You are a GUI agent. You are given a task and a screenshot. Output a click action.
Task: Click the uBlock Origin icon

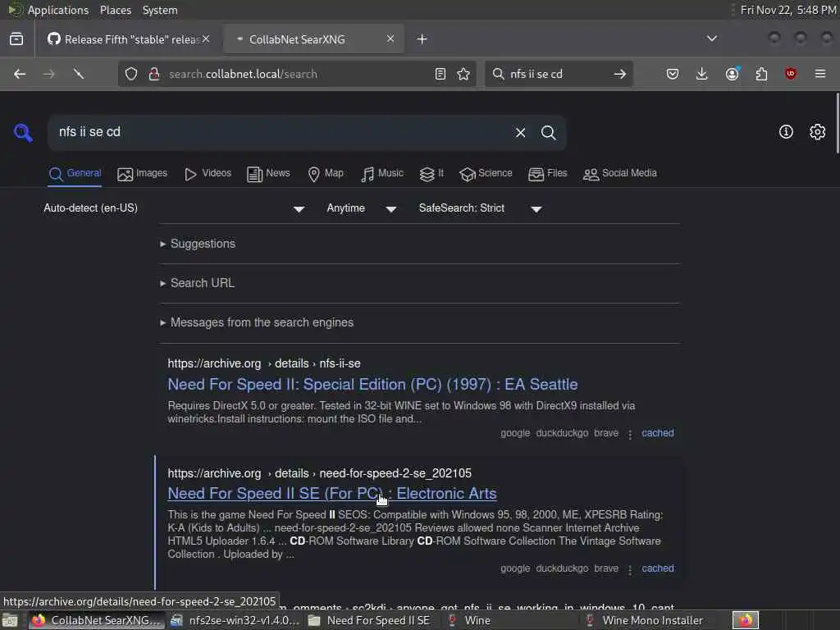click(790, 74)
